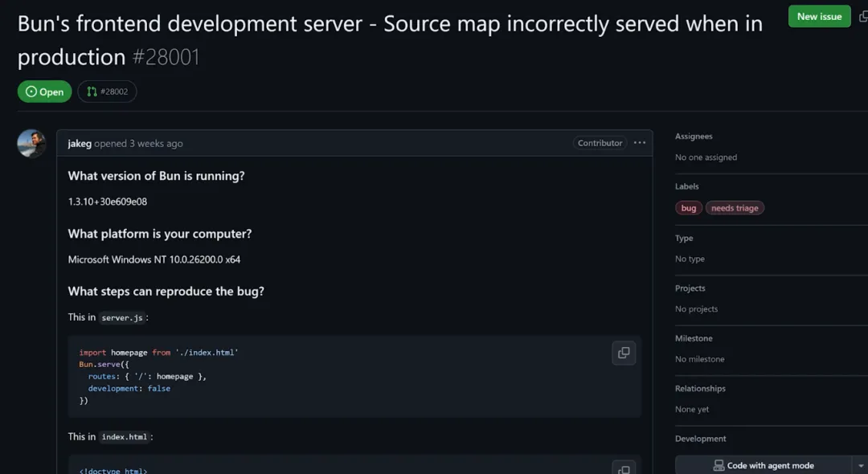Click the 'opened 3 weeks ago' timestamp
The height and width of the screenshot is (474, 868).
pyautogui.click(x=138, y=143)
